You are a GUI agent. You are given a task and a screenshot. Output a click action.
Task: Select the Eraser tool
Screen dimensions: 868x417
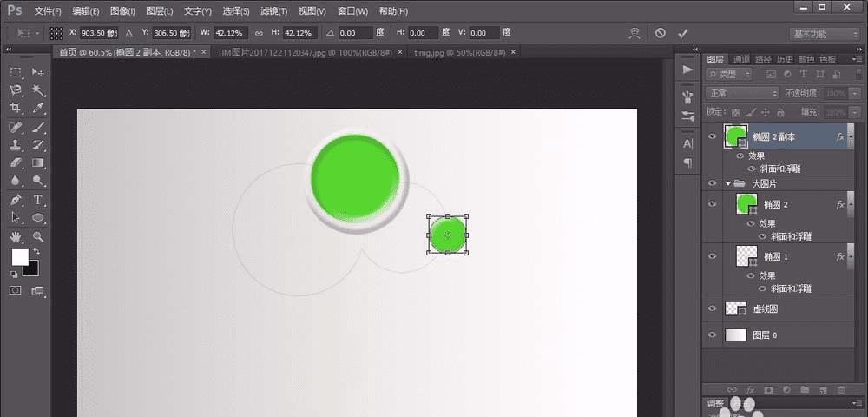16,162
